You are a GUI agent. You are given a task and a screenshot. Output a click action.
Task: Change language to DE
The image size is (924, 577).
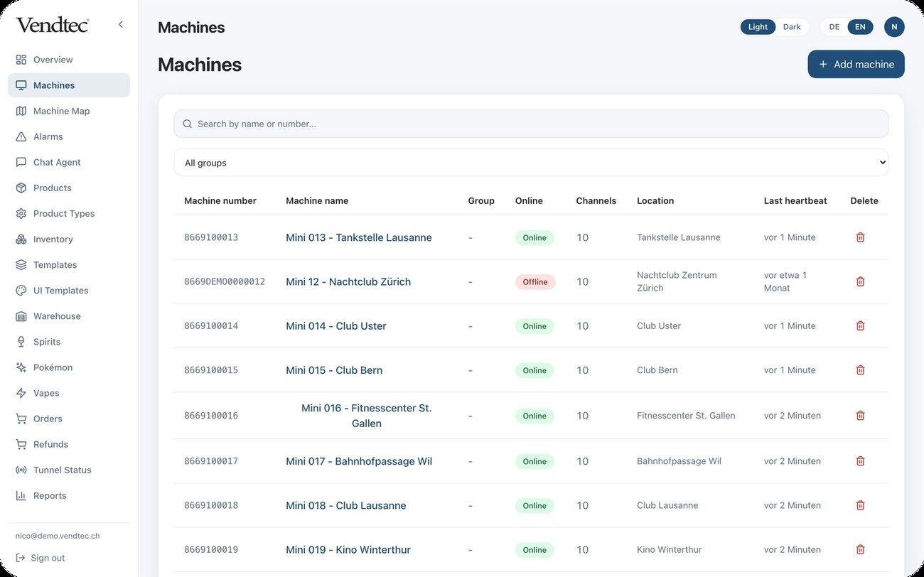(834, 27)
